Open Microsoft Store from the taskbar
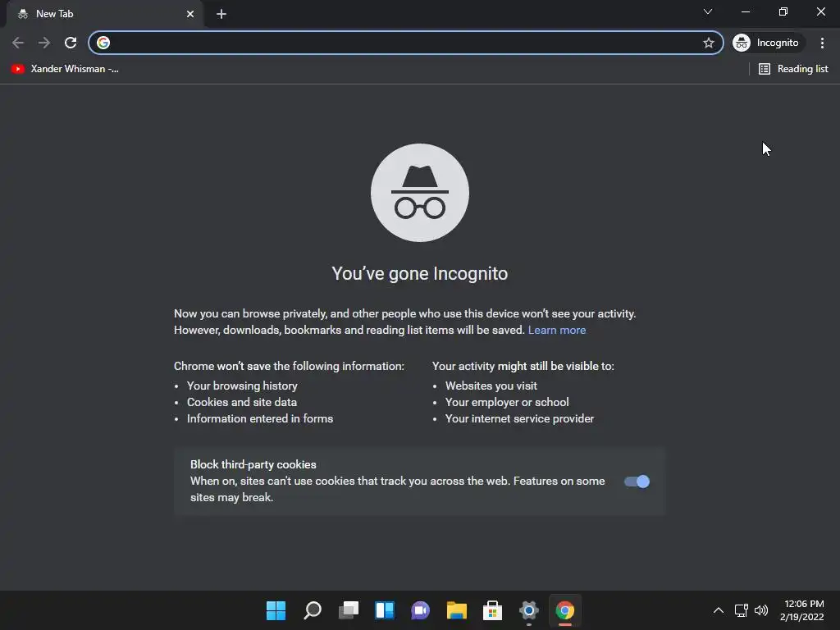 click(x=492, y=610)
